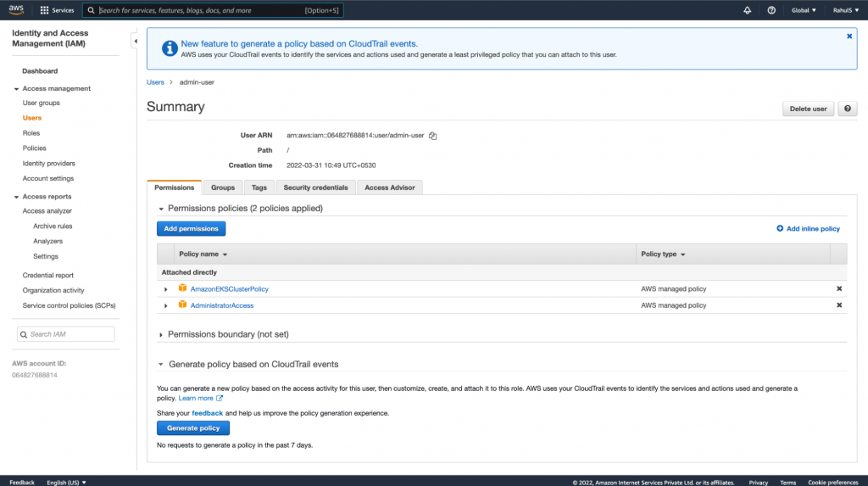Expand the AdministratorAccess row details
868x486 pixels.
pos(165,306)
